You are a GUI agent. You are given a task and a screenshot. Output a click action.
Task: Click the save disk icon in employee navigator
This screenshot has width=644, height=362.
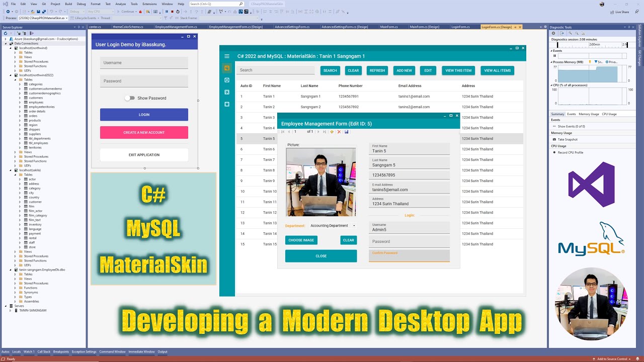346,132
